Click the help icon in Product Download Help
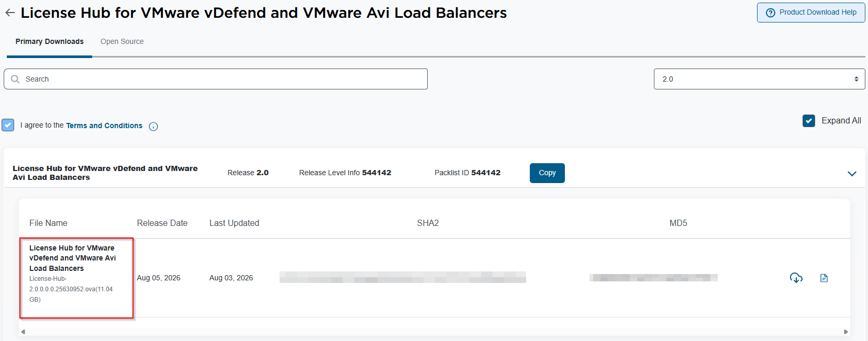868x341 pixels. click(x=770, y=13)
